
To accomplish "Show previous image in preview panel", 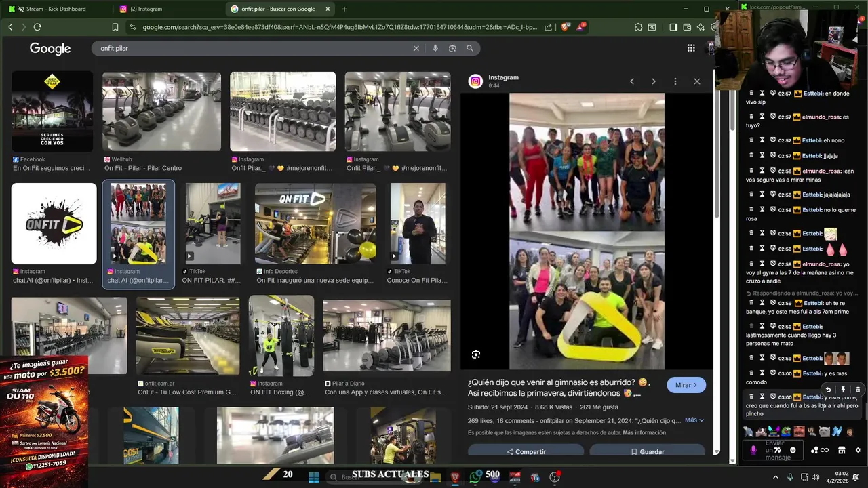I will tap(631, 81).
